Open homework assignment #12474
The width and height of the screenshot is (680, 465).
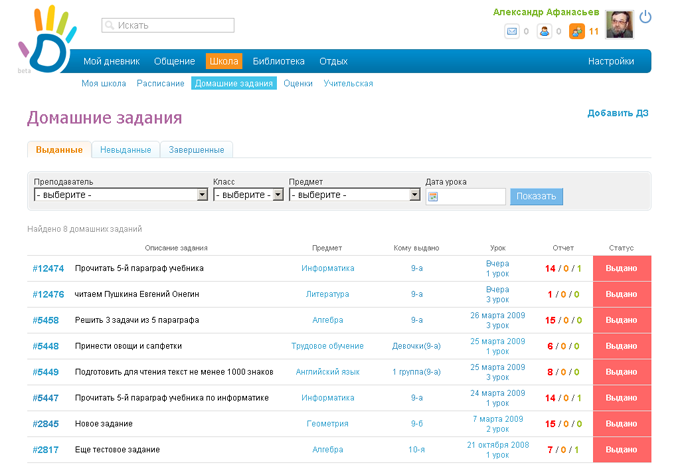click(x=48, y=269)
